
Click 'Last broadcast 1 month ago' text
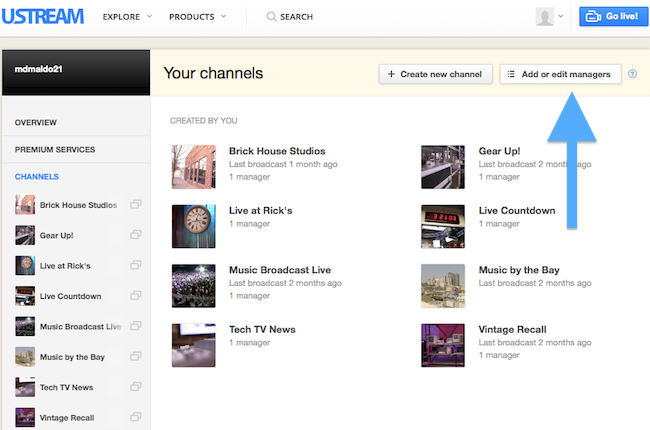pos(283,164)
